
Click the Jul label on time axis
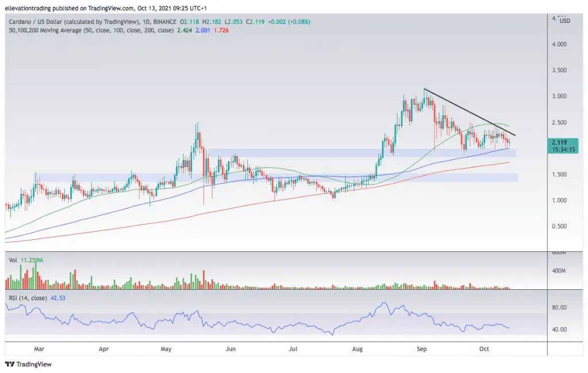click(293, 349)
